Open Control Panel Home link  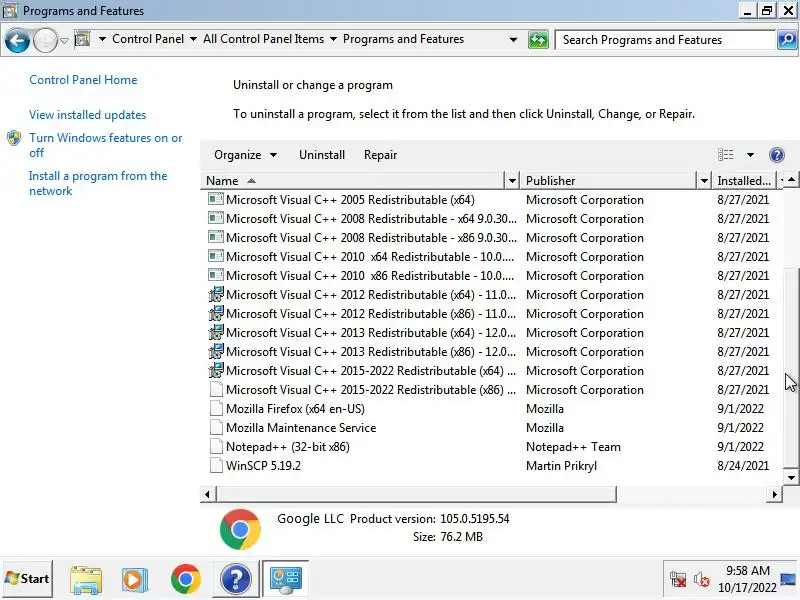[x=83, y=80]
